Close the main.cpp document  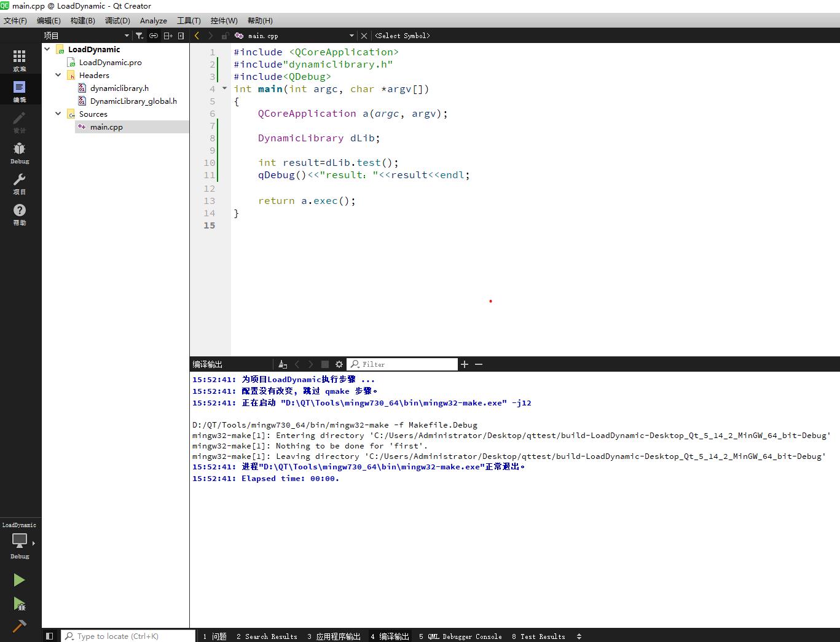pyautogui.click(x=364, y=36)
